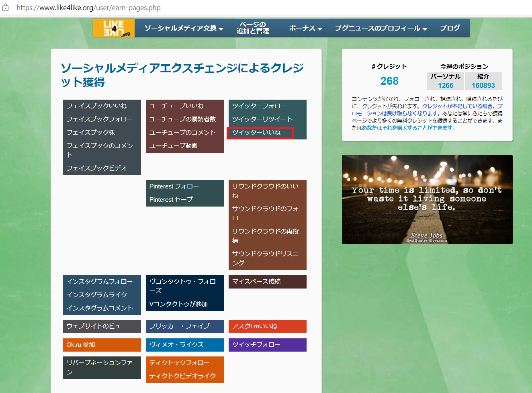Open ヴィメオ・ライクス earning page
Screen dimensions: 532x393
(185, 345)
